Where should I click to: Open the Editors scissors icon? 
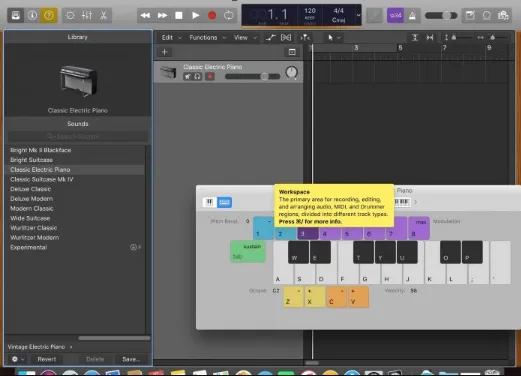point(104,15)
